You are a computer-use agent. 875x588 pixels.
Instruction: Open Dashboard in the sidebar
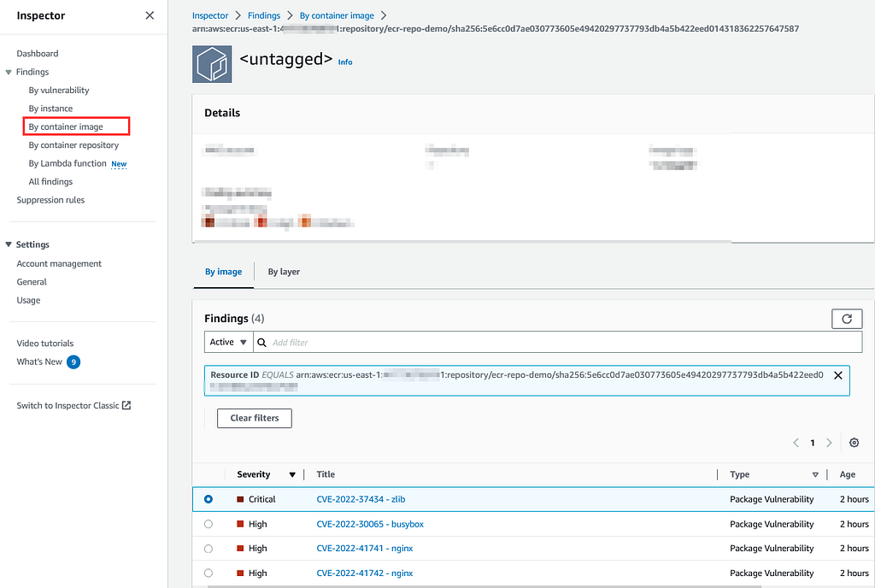[x=38, y=54]
